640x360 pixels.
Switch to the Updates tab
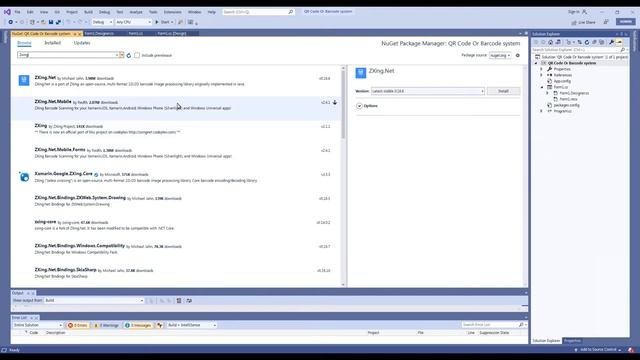[x=82, y=43]
